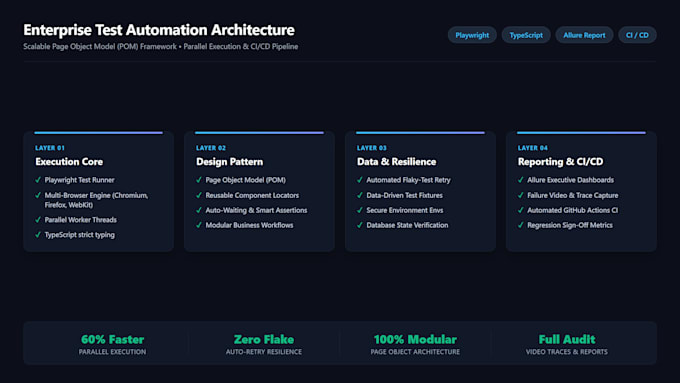Click checkmark beside TypeScript strict typing
680x383 pixels.
pyautogui.click(x=38, y=234)
